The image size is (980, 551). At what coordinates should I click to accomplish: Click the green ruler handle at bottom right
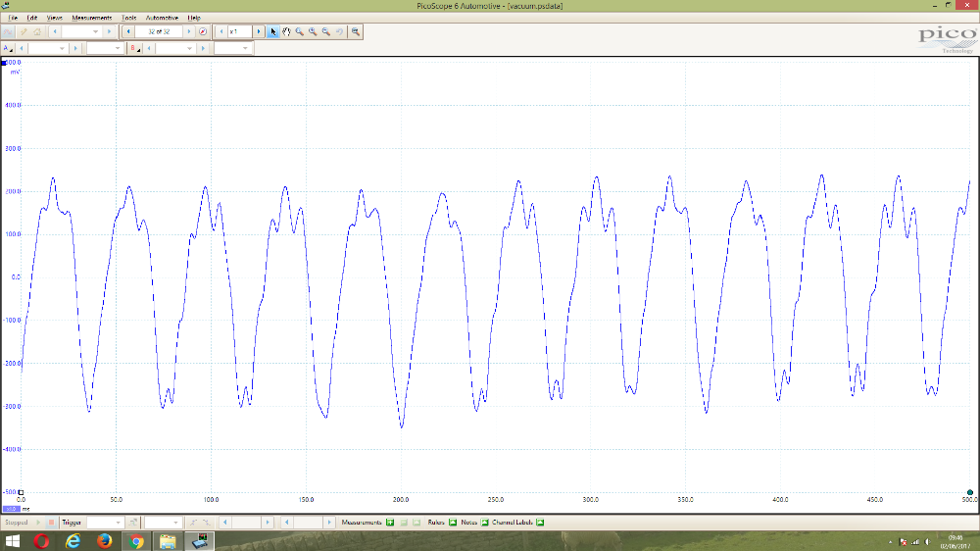(969, 492)
